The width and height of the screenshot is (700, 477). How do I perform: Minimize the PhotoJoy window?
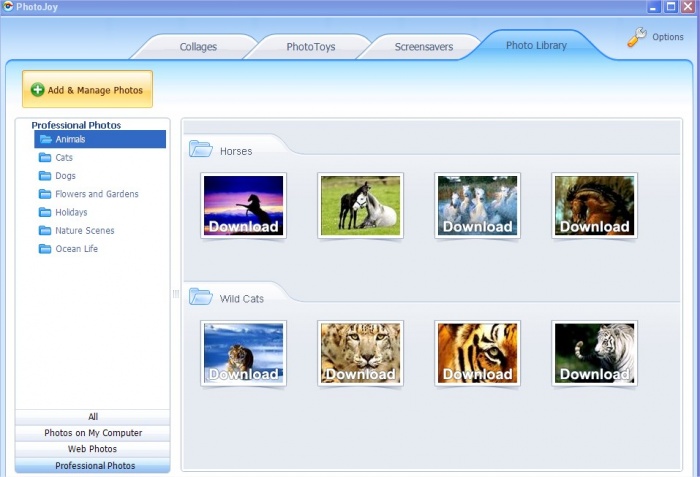[654, 7]
